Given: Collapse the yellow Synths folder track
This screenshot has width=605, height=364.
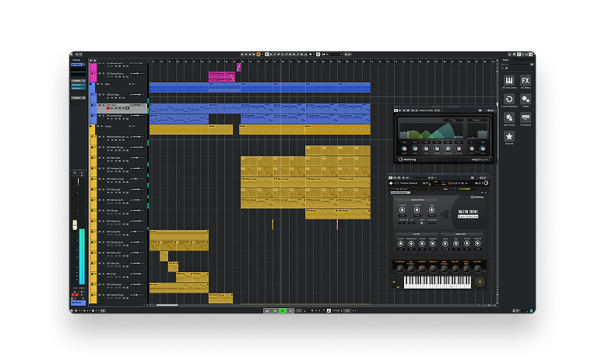Looking at the screenshot, I should [91, 126].
